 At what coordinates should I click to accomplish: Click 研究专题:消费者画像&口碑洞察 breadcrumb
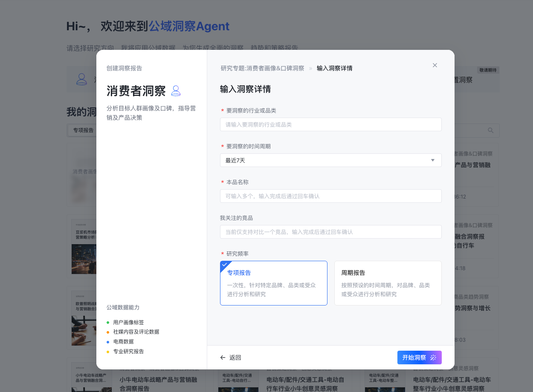262,68
